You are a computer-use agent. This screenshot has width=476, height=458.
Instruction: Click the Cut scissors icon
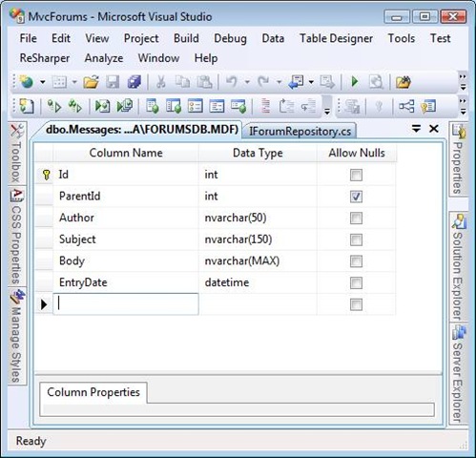tap(161, 82)
